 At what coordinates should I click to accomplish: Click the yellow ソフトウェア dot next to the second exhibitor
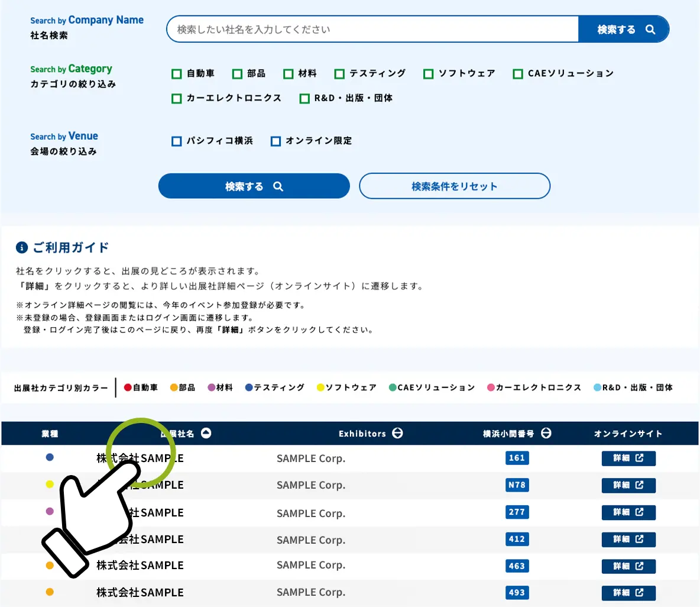tap(50, 485)
